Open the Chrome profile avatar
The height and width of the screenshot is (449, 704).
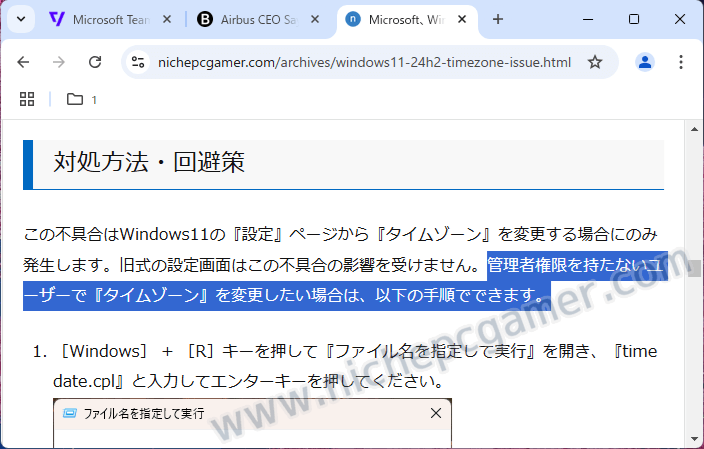pyautogui.click(x=645, y=62)
